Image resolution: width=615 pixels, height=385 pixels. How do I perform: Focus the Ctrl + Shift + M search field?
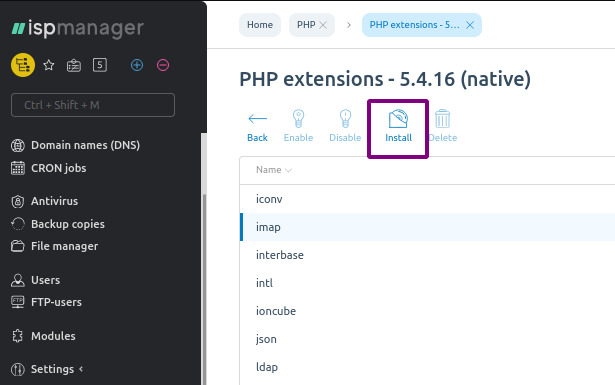(x=93, y=105)
